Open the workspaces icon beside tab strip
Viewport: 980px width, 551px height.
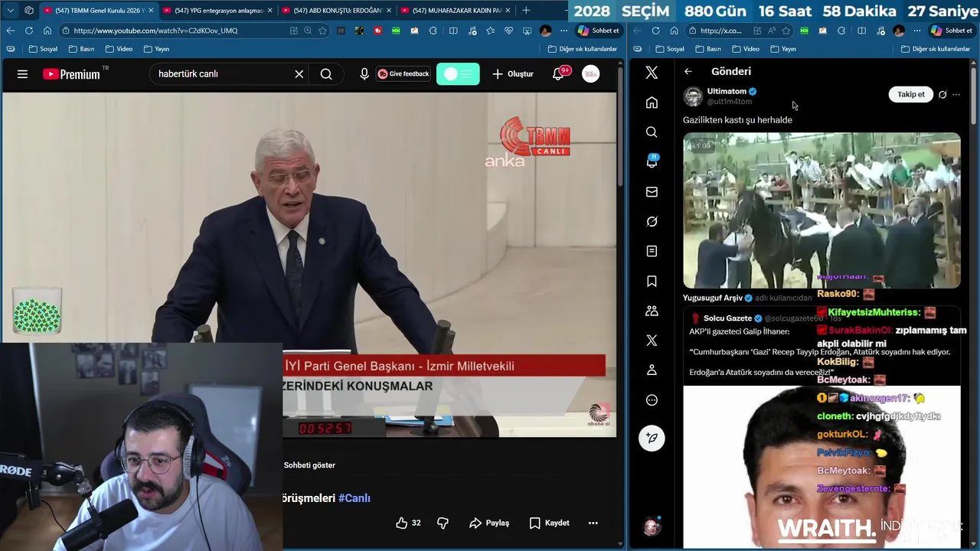pos(28,11)
